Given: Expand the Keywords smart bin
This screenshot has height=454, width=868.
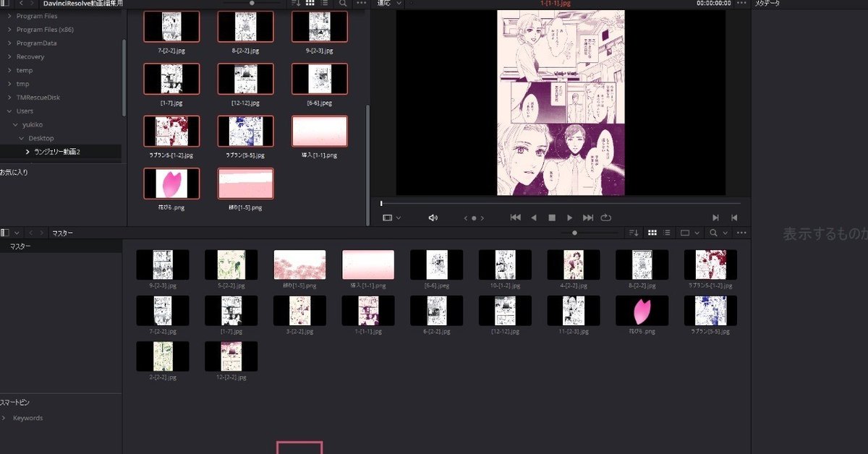Looking at the screenshot, I should [x=4, y=418].
